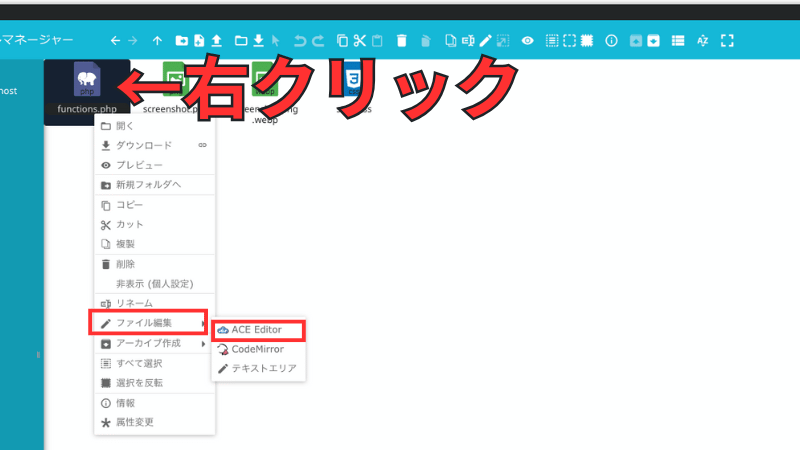Click the select all toolbar icon
The height and width of the screenshot is (450, 800).
click(551, 41)
